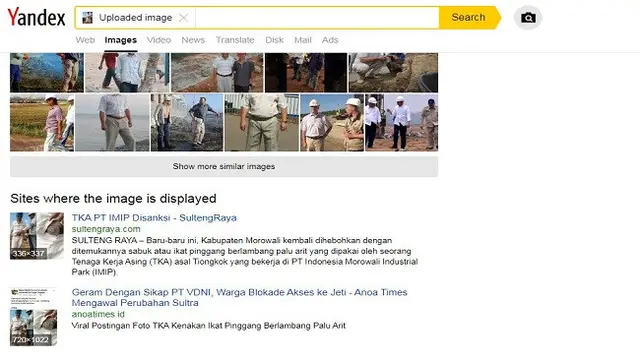Open top-row image of two men standing together
Viewport: 640px width, 360px height.
pyautogui.click(x=217, y=73)
